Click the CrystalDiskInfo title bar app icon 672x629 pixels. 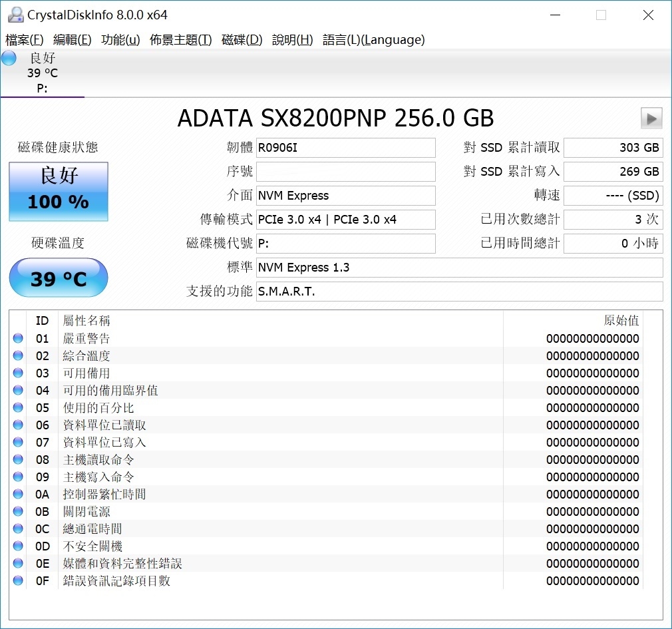pyautogui.click(x=15, y=15)
